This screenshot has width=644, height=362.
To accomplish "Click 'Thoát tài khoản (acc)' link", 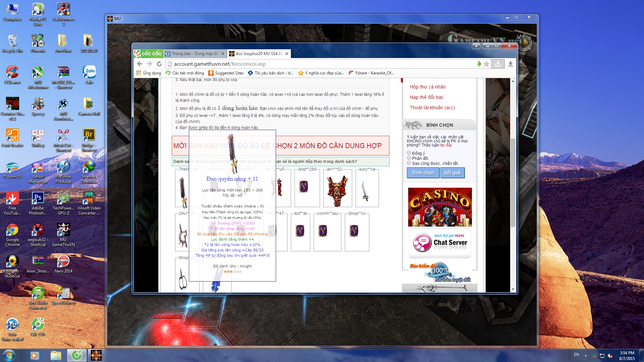I will click(432, 108).
